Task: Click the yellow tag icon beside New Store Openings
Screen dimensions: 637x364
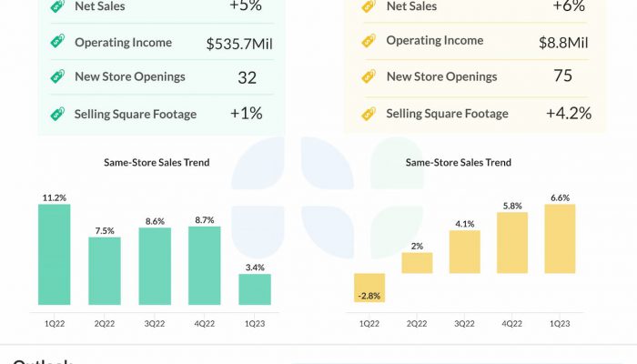Action: 369,76
